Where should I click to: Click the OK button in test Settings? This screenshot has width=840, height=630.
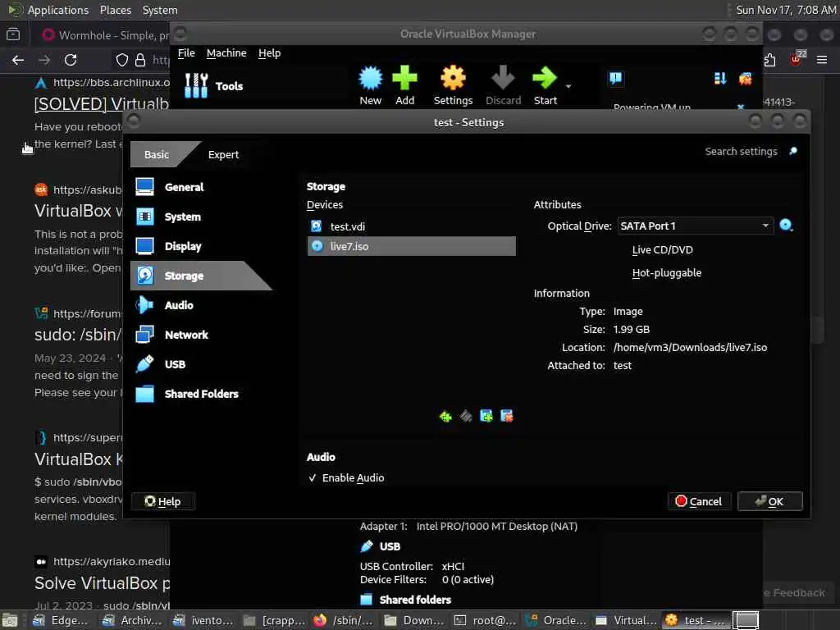click(x=769, y=501)
